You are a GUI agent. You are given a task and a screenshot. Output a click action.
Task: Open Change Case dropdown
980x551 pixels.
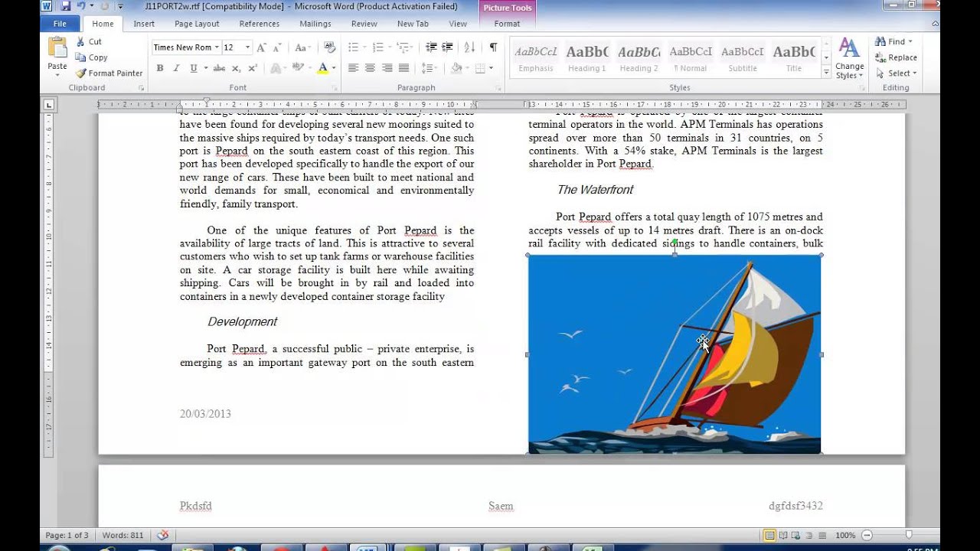(x=302, y=47)
